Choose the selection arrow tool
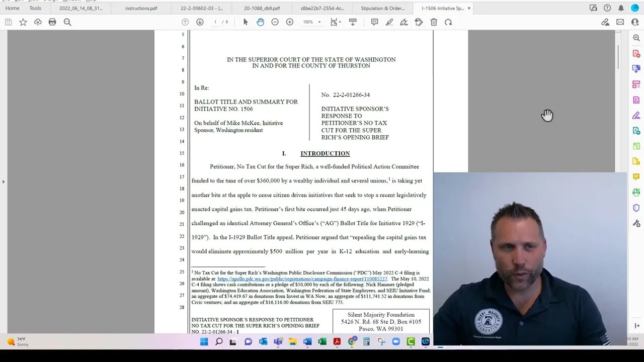 pos(246,22)
